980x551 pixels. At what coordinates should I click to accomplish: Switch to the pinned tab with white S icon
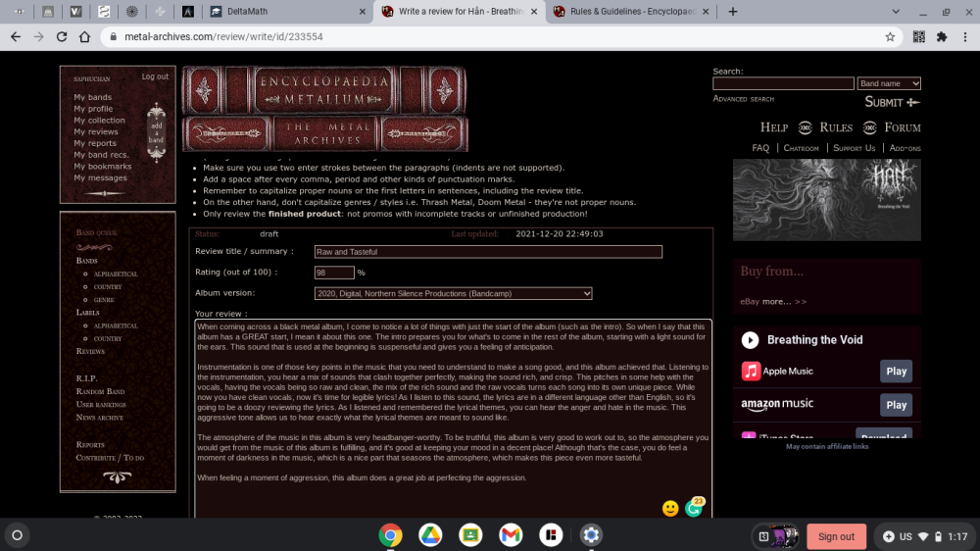[104, 11]
